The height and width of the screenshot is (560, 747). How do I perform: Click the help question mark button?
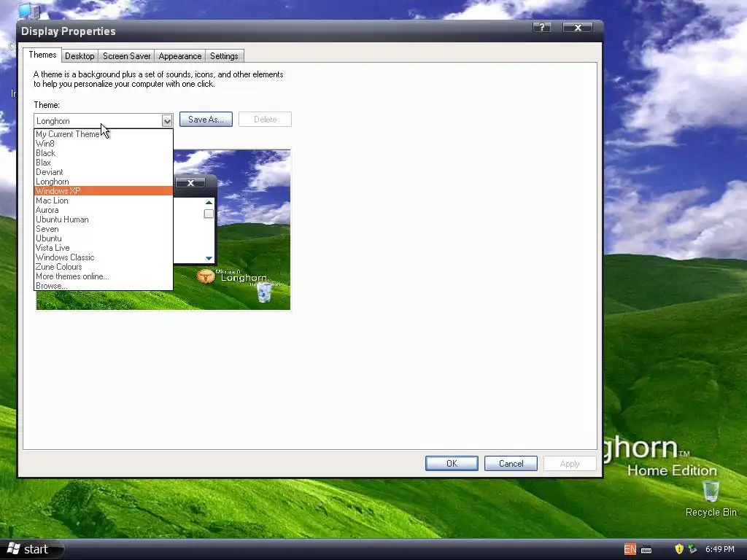[542, 28]
